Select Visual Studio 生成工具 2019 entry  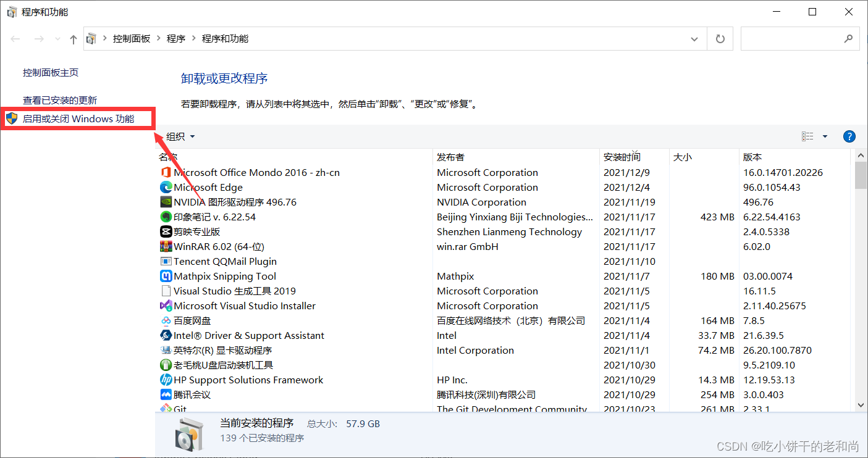pyautogui.click(x=235, y=291)
